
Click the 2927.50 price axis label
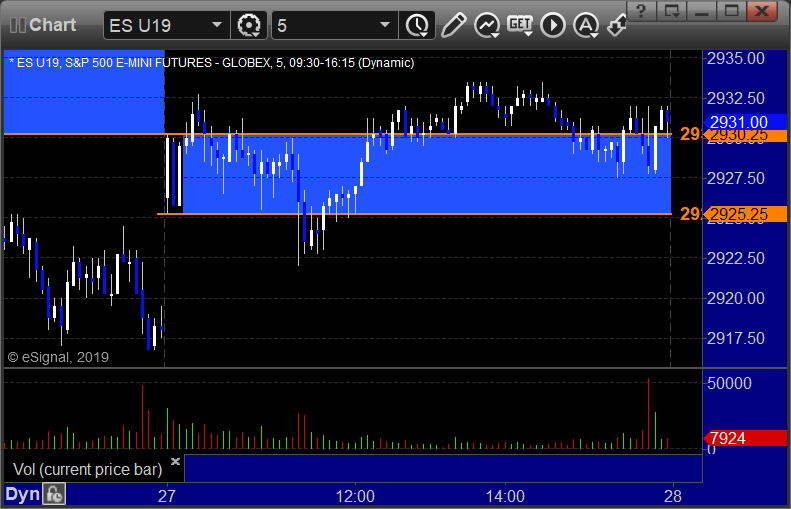pos(736,178)
